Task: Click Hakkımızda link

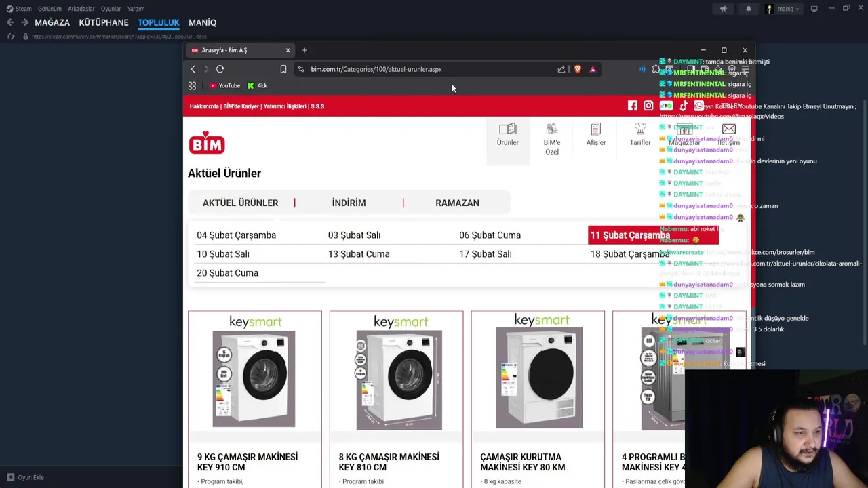Action: (x=205, y=106)
